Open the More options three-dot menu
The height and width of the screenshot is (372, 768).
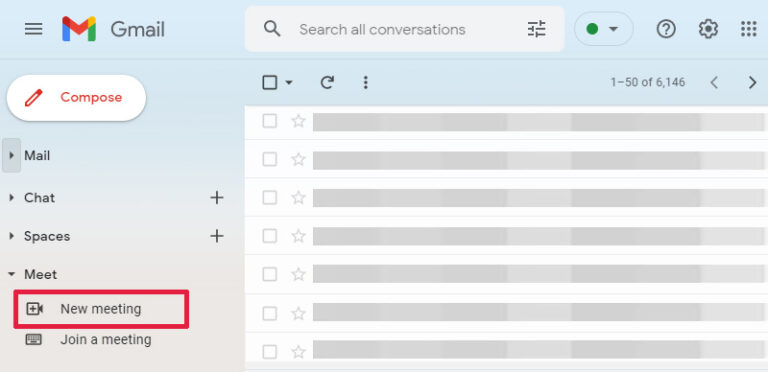[x=365, y=82]
